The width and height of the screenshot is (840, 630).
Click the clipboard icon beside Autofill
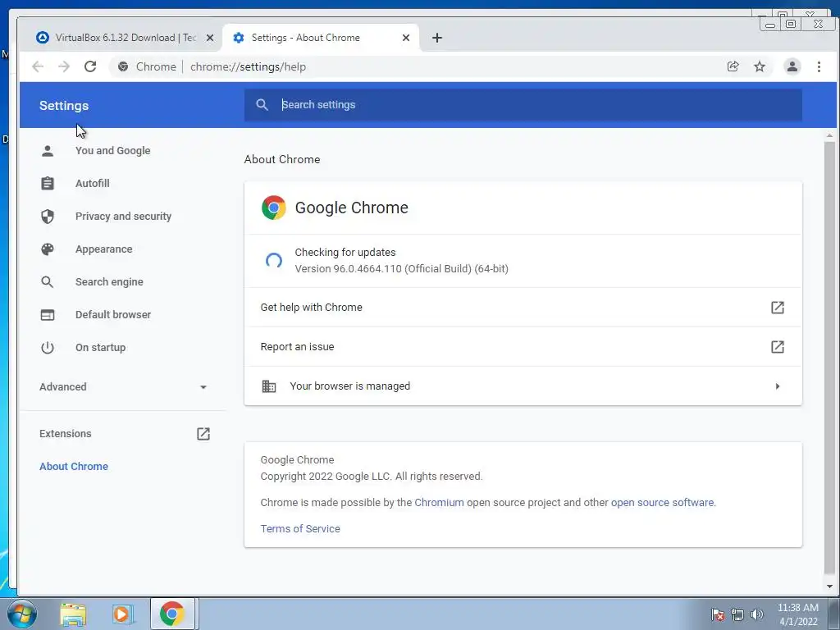[48, 183]
